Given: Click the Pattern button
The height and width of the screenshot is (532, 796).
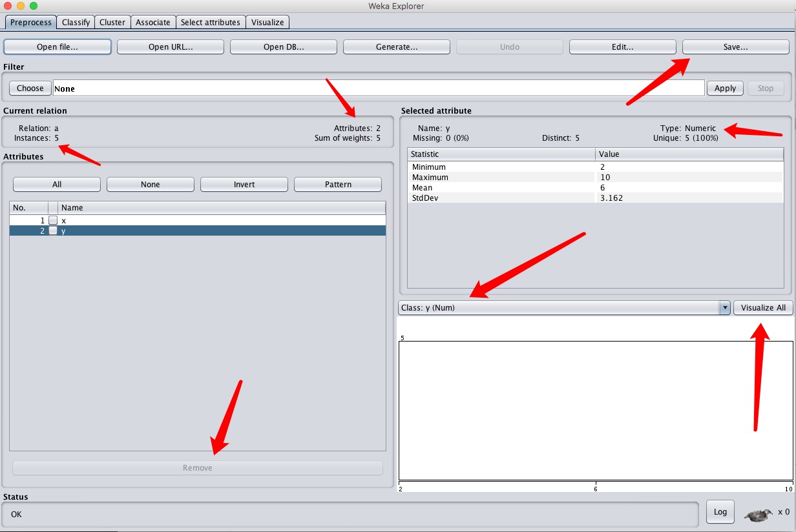Looking at the screenshot, I should pyautogui.click(x=338, y=185).
